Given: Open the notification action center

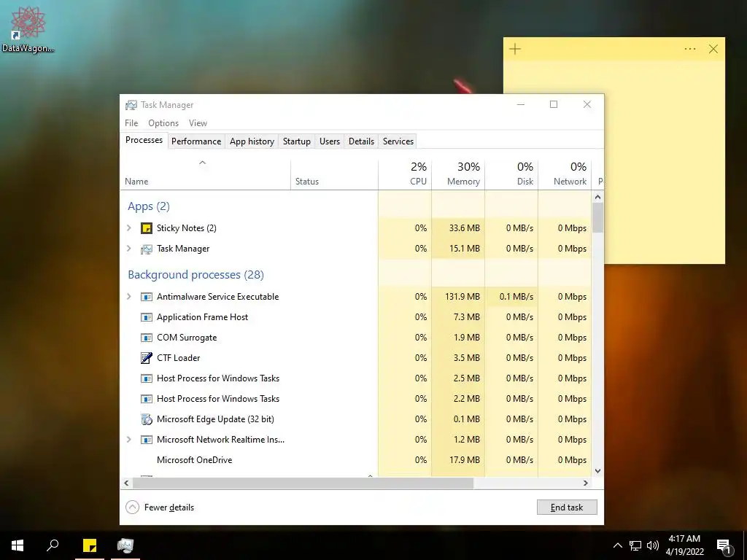Looking at the screenshot, I should coord(724,546).
